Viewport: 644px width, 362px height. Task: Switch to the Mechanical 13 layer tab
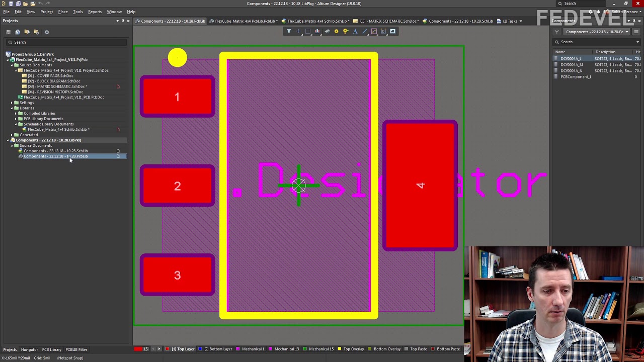(284, 349)
